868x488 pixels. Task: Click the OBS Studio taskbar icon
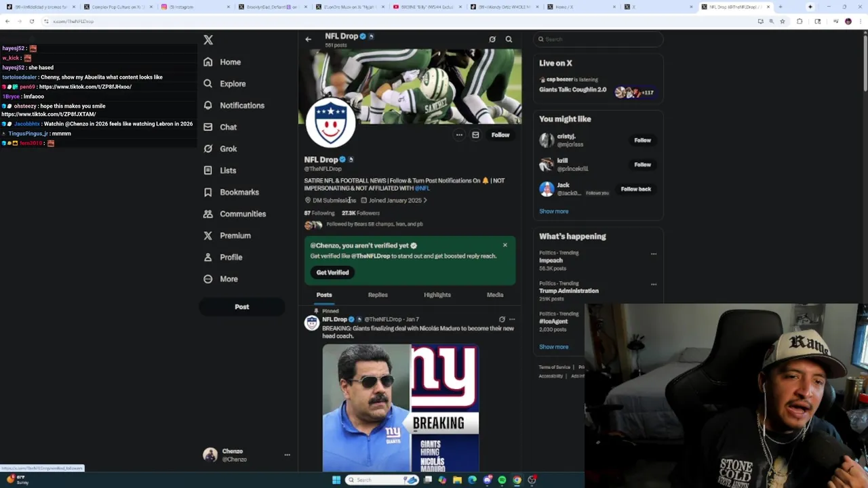[532, 480]
